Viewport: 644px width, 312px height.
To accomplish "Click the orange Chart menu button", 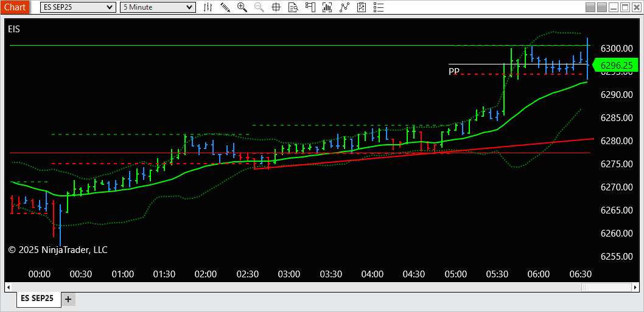I will pyautogui.click(x=15, y=7).
